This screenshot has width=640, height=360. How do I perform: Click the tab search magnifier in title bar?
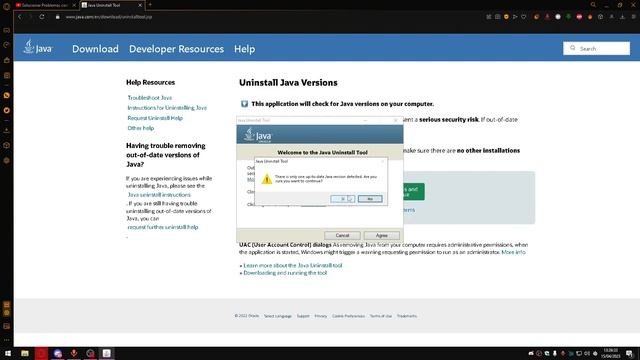tap(593, 5)
